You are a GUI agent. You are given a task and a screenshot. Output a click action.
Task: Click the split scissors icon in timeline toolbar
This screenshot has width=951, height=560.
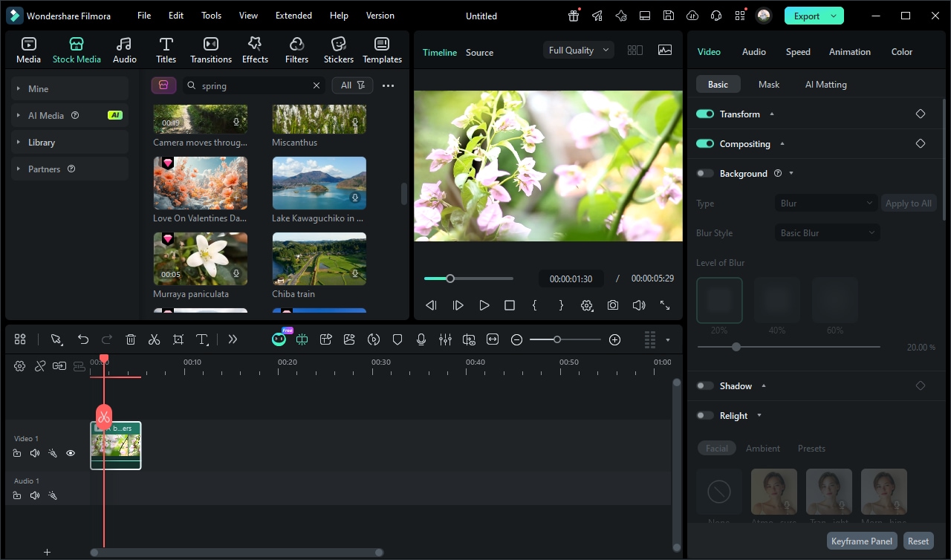pos(154,339)
